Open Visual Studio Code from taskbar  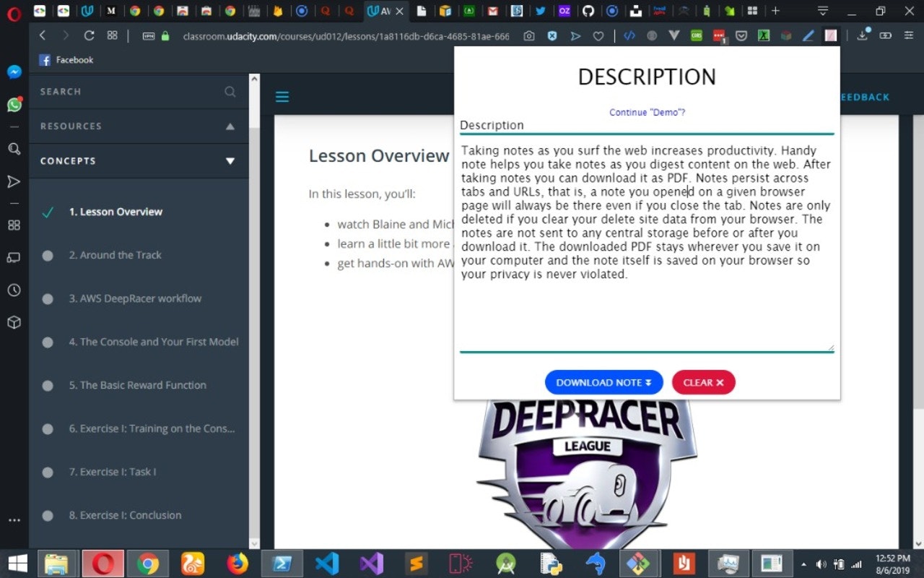(327, 564)
